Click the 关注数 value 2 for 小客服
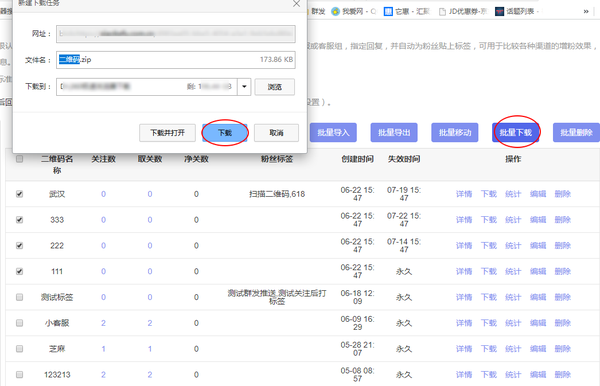Image resolution: width=600 pixels, height=386 pixels. point(103,323)
